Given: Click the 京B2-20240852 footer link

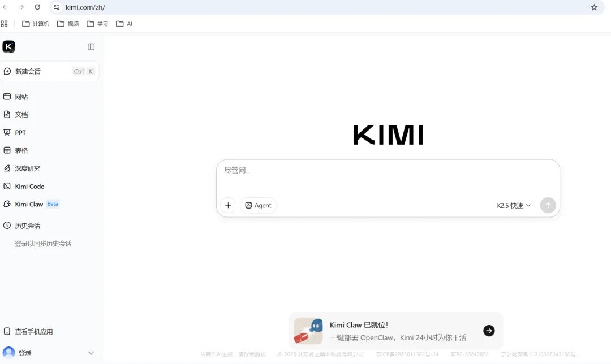Looking at the screenshot, I should 470,354.
